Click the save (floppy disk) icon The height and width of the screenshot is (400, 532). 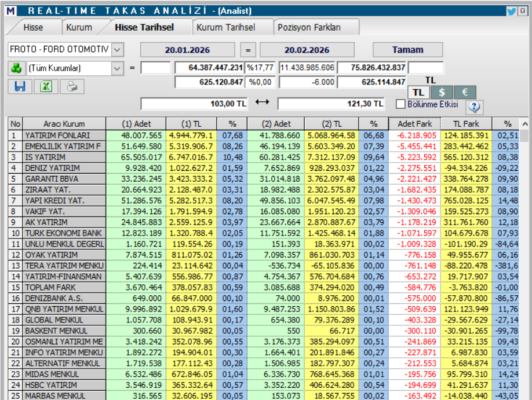20,86
